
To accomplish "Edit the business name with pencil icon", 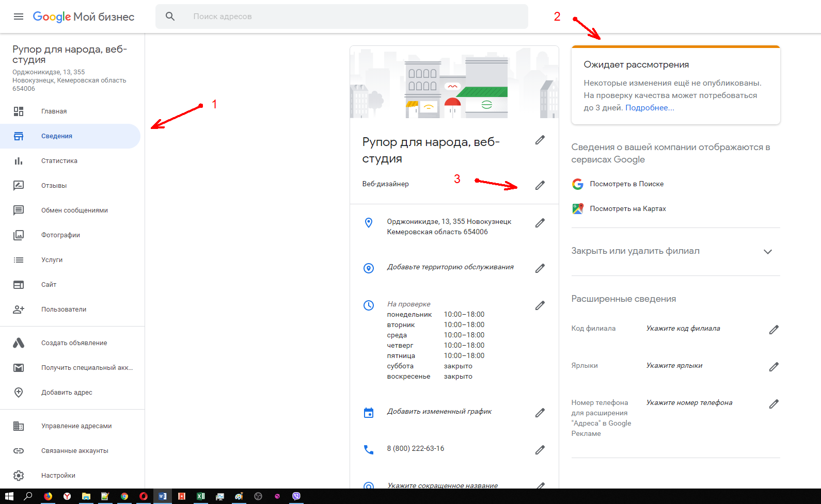I will [540, 140].
